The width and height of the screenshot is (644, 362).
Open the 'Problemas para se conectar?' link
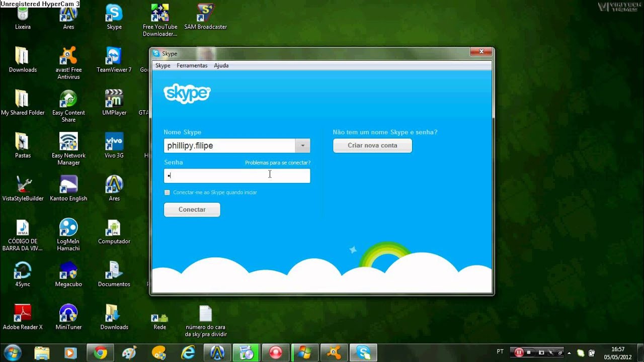point(278,163)
